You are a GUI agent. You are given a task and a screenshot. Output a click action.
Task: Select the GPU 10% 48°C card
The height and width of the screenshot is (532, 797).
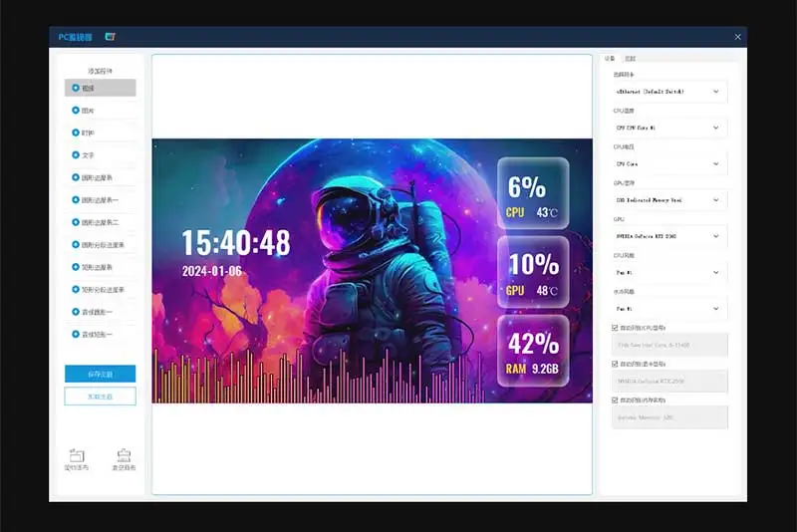pos(533,272)
